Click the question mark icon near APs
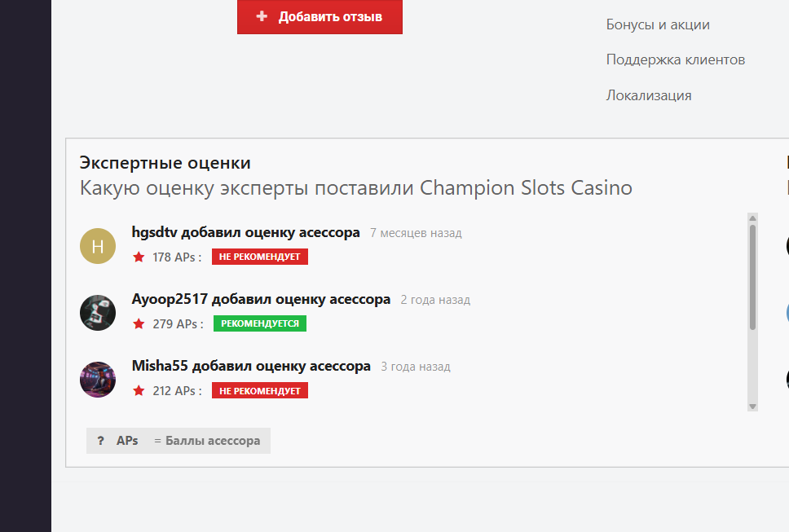Screen dimensions: 789x532 (100, 441)
